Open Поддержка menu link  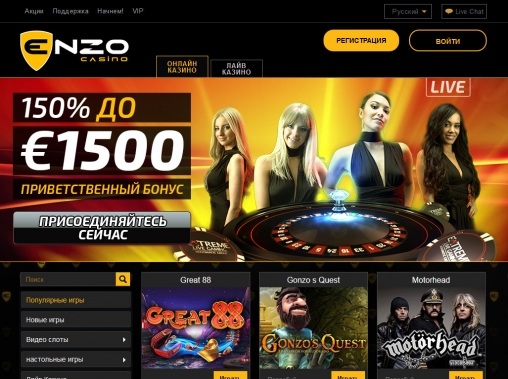click(x=71, y=11)
